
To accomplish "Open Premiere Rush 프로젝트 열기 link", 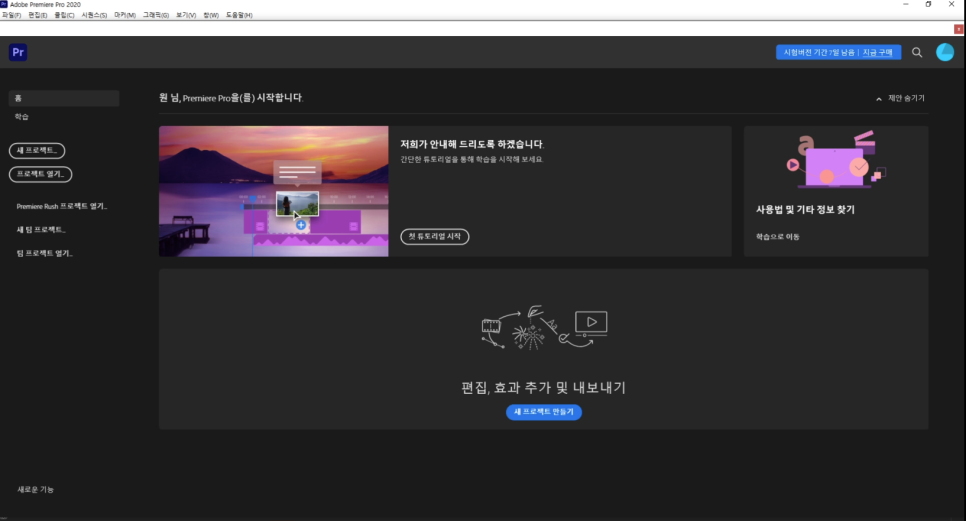I will (62, 206).
